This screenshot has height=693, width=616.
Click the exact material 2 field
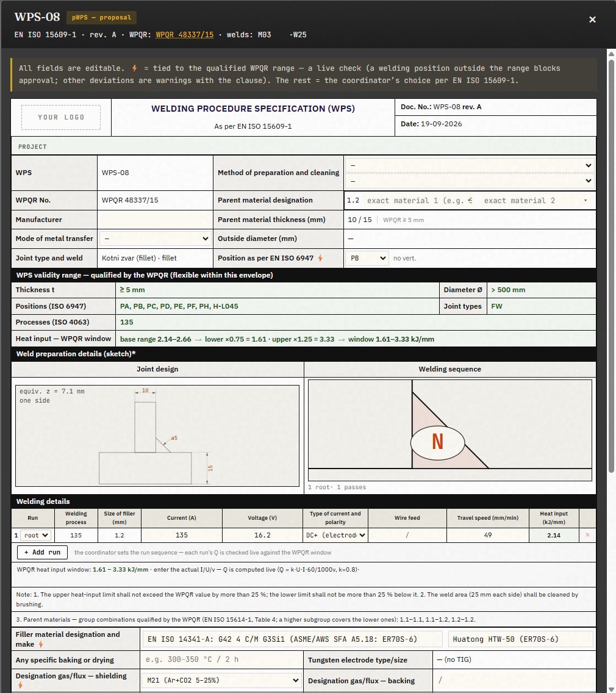click(x=535, y=201)
